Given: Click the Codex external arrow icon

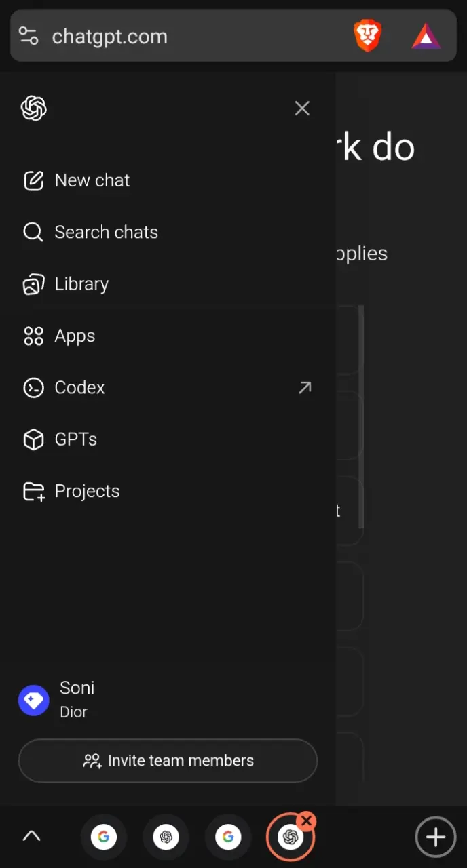Looking at the screenshot, I should pos(305,387).
